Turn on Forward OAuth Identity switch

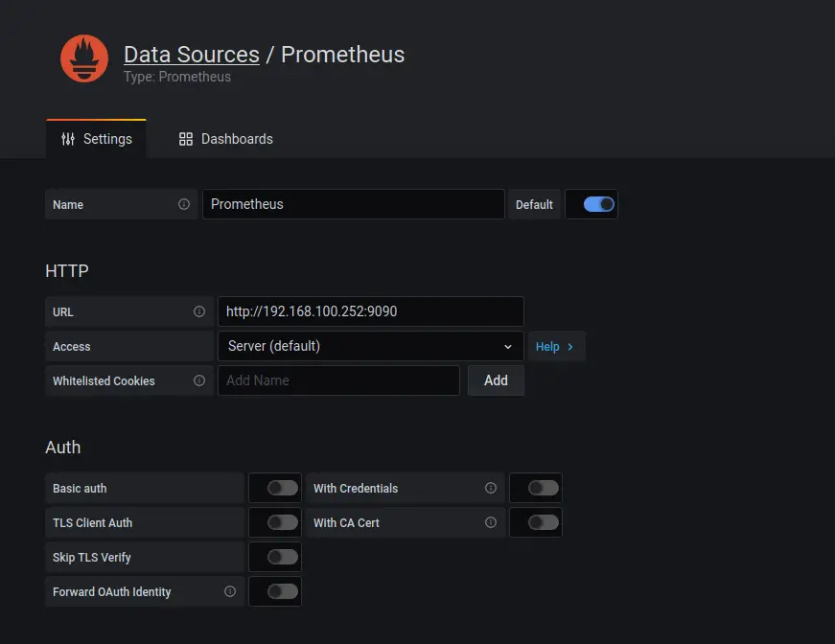(282, 591)
